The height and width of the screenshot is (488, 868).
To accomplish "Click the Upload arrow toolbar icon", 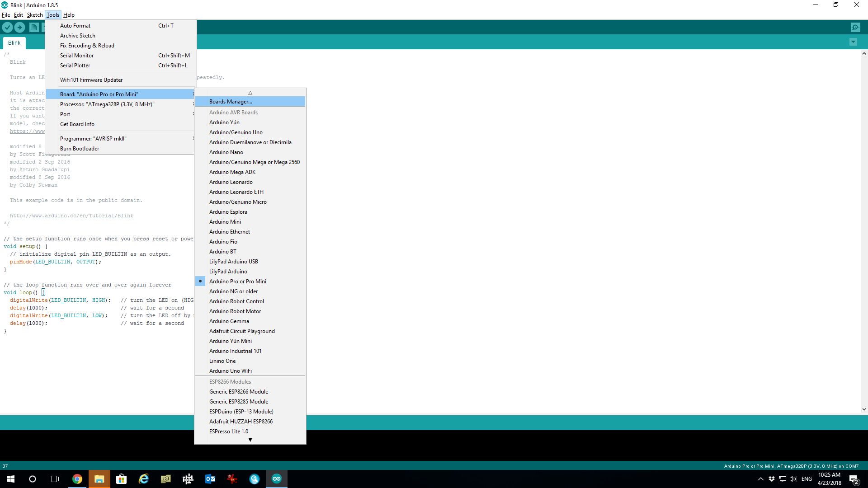I will (20, 27).
